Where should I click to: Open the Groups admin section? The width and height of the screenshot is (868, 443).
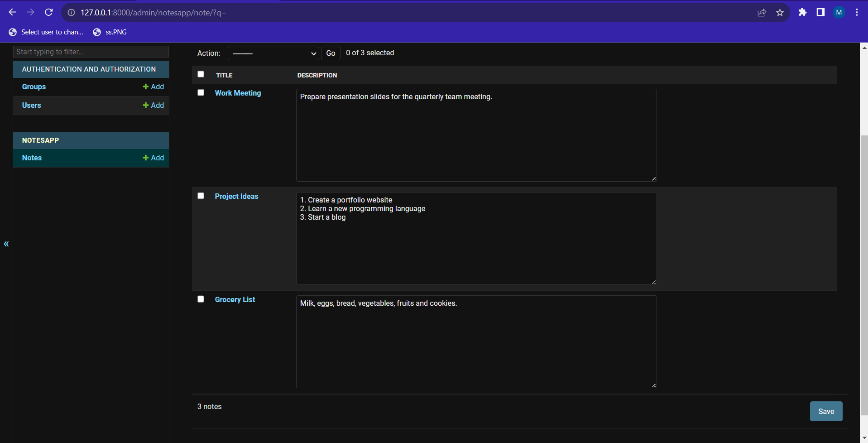[x=34, y=87]
